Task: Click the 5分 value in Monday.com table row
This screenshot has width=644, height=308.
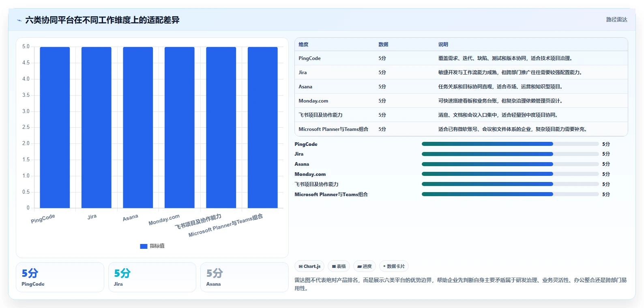Action: click(x=382, y=101)
